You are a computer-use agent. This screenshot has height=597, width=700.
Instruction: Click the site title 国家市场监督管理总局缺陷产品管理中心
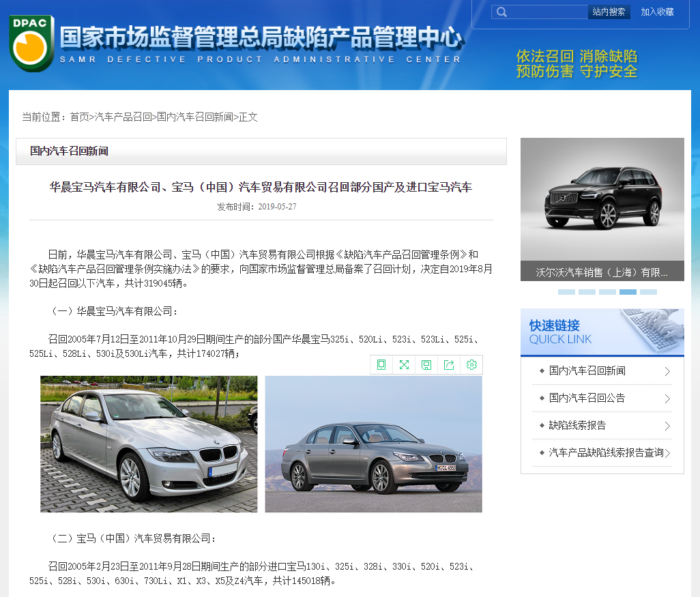[261, 37]
